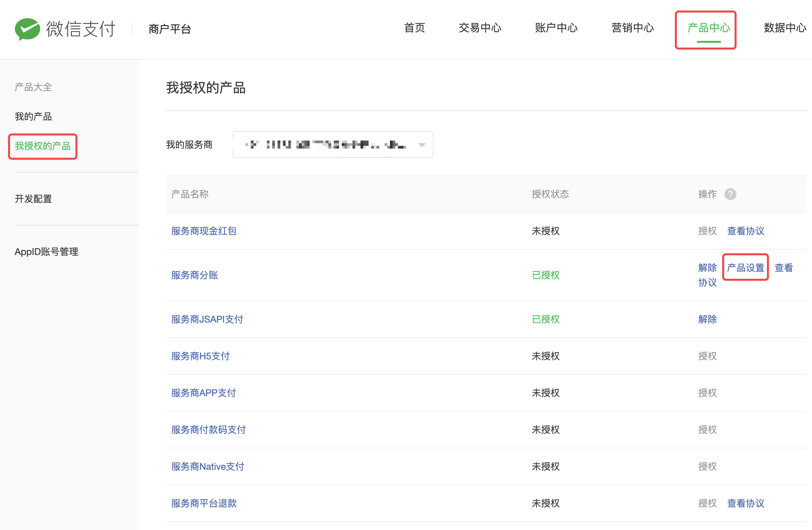Click the WeChat Pay green logo icon
This screenshot has width=812, height=530.
pos(27,29)
